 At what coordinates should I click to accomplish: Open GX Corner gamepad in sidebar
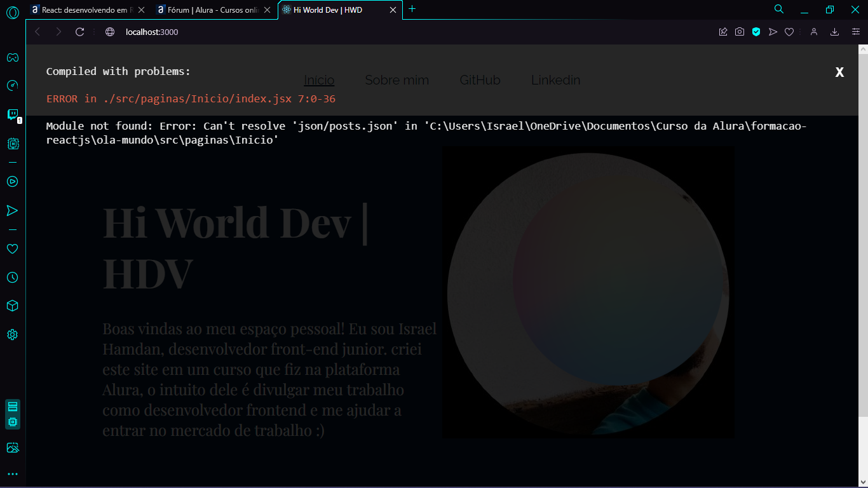pyautogui.click(x=12, y=58)
